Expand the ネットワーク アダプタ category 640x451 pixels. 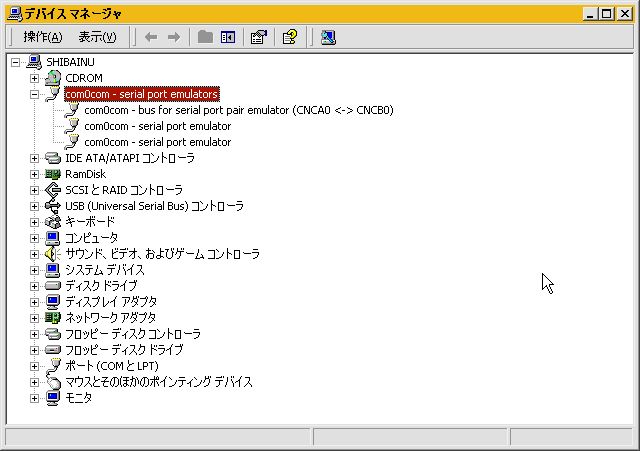(34, 318)
